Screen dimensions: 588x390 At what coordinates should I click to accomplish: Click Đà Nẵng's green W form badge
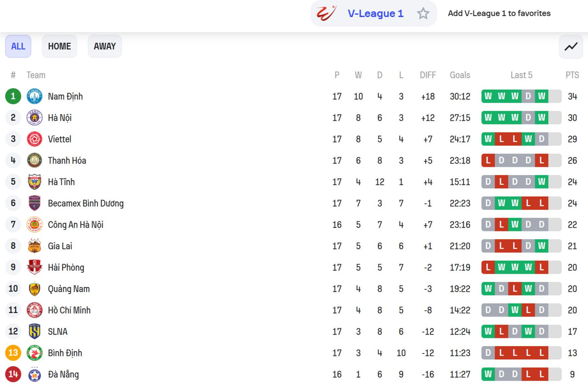point(488,374)
